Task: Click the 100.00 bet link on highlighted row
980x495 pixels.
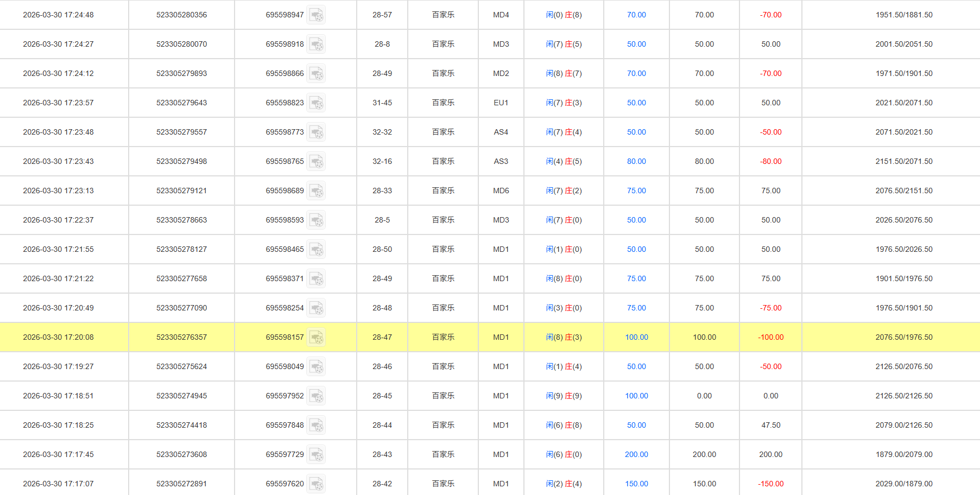Action: [x=636, y=337]
